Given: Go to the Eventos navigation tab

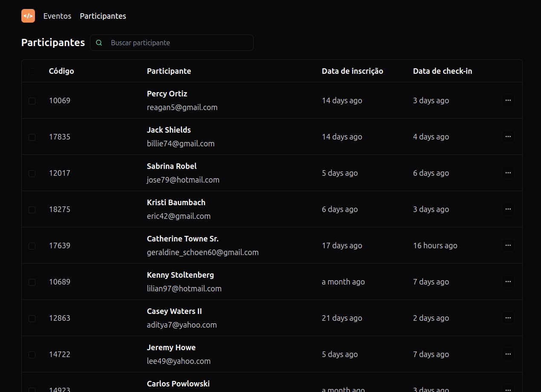Looking at the screenshot, I should click(57, 16).
